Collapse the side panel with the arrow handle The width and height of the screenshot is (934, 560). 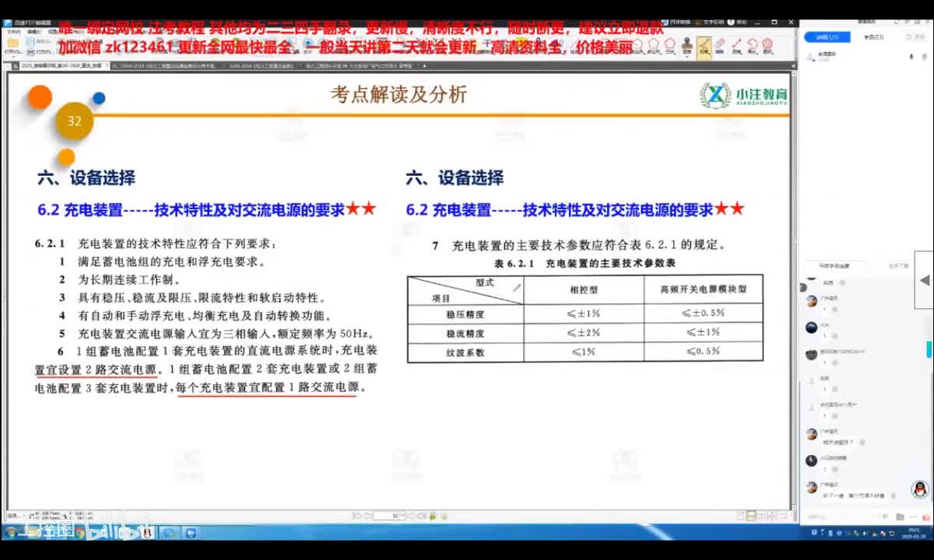tap(924, 280)
